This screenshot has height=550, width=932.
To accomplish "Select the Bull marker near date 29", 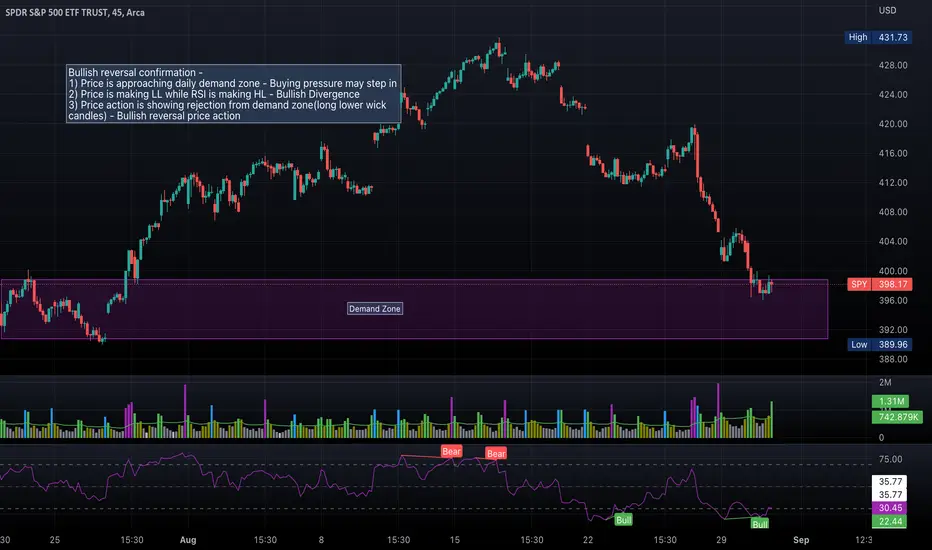I will [x=760, y=524].
